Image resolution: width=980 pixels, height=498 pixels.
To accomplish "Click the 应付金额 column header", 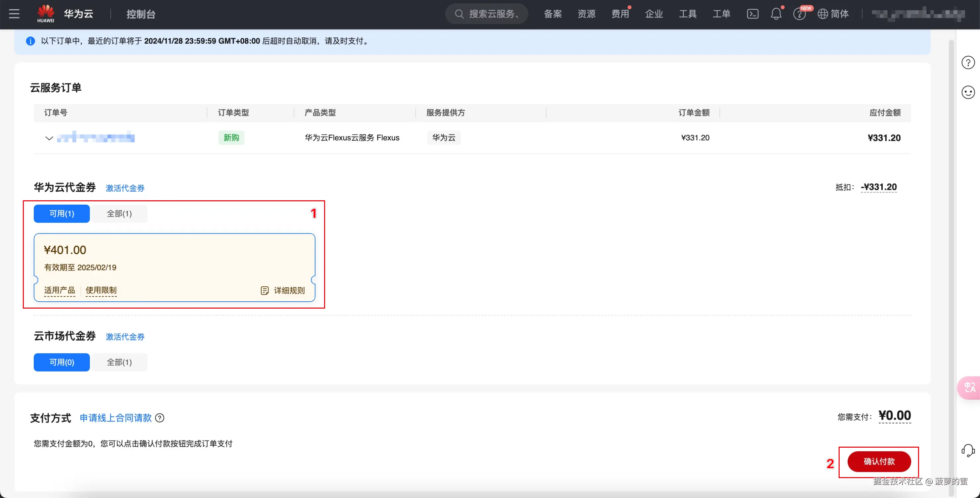I will click(885, 113).
